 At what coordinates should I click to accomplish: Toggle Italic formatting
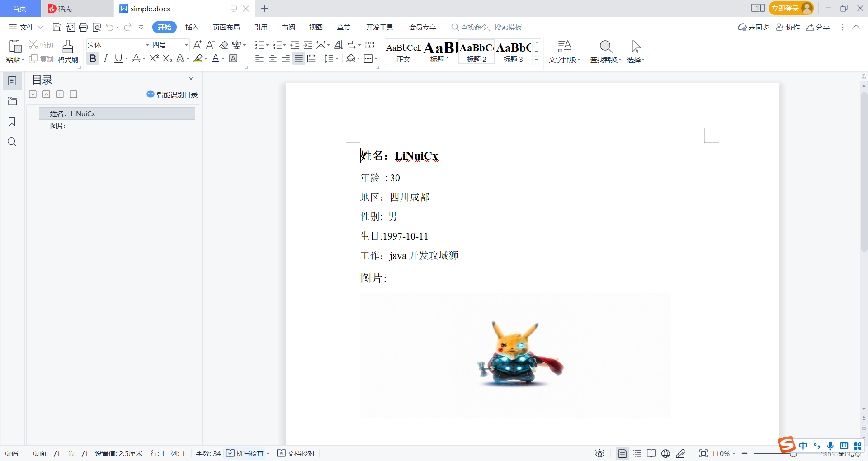pos(106,58)
